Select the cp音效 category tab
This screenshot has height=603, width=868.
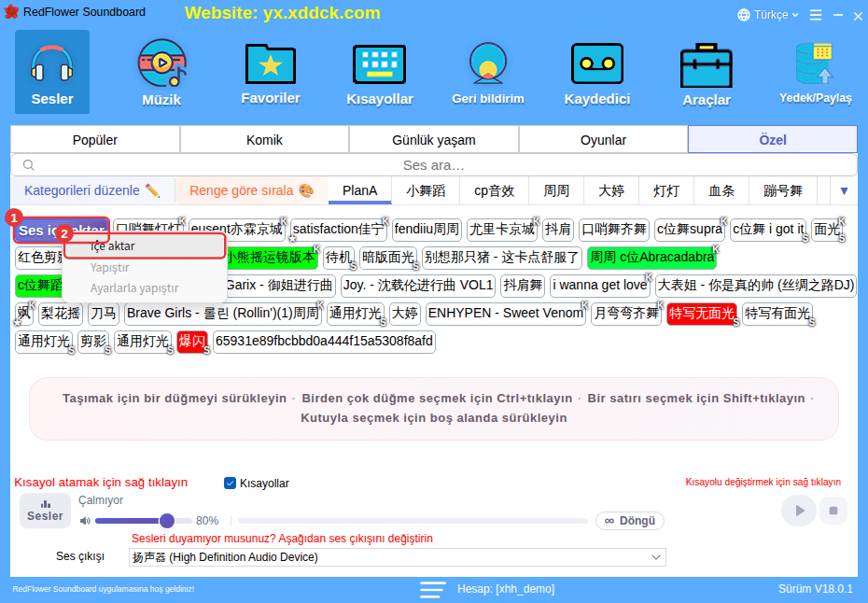point(495,191)
